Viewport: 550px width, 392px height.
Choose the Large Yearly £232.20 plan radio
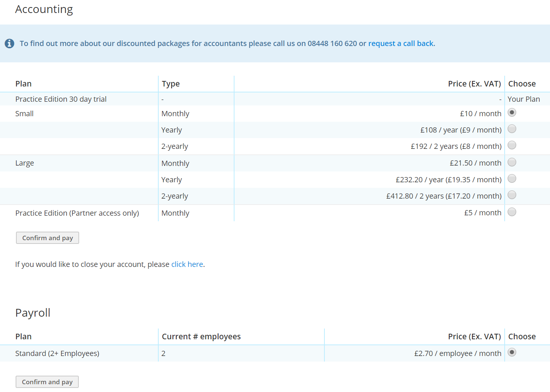coord(512,179)
